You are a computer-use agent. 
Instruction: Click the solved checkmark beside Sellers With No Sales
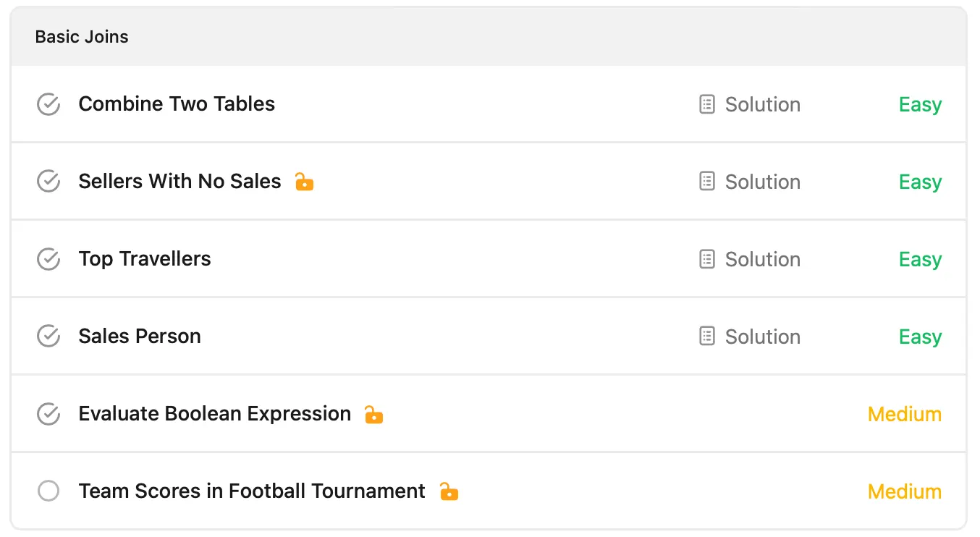click(x=48, y=182)
